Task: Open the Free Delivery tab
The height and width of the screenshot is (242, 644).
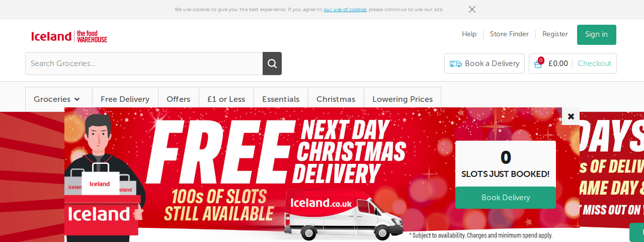Action: tap(125, 99)
